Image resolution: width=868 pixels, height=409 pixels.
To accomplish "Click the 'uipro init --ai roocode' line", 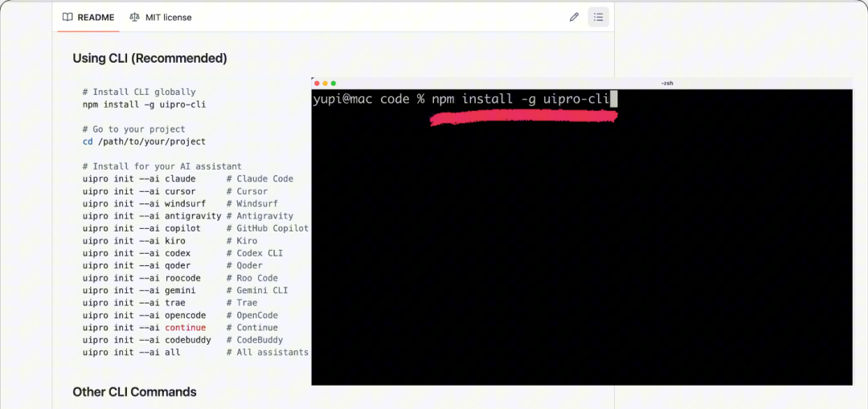I will click(141, 278).
